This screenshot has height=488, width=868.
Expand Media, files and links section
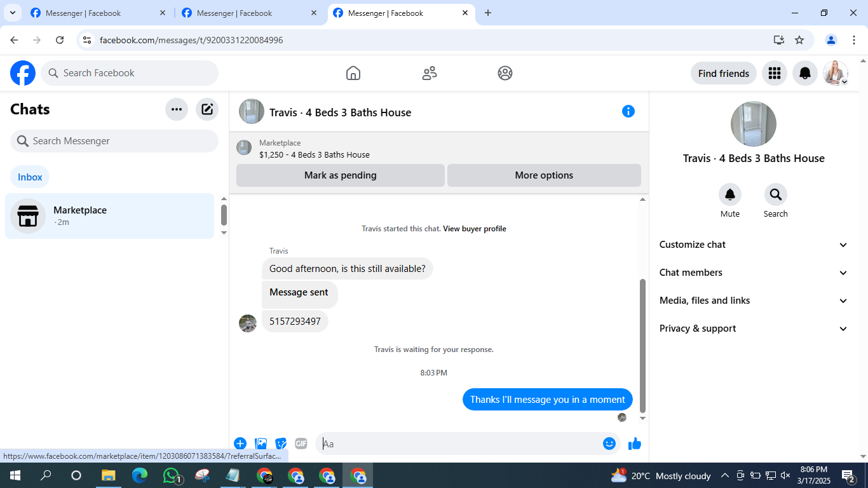point(754,301)
